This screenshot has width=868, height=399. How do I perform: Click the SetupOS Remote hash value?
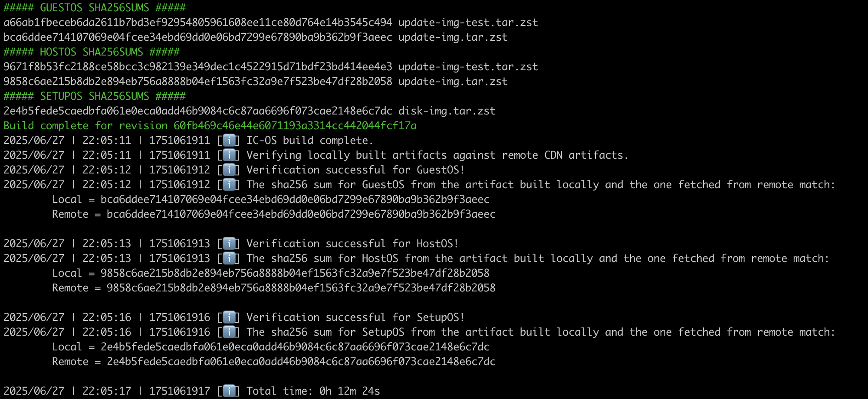click(x=301, y=362)
